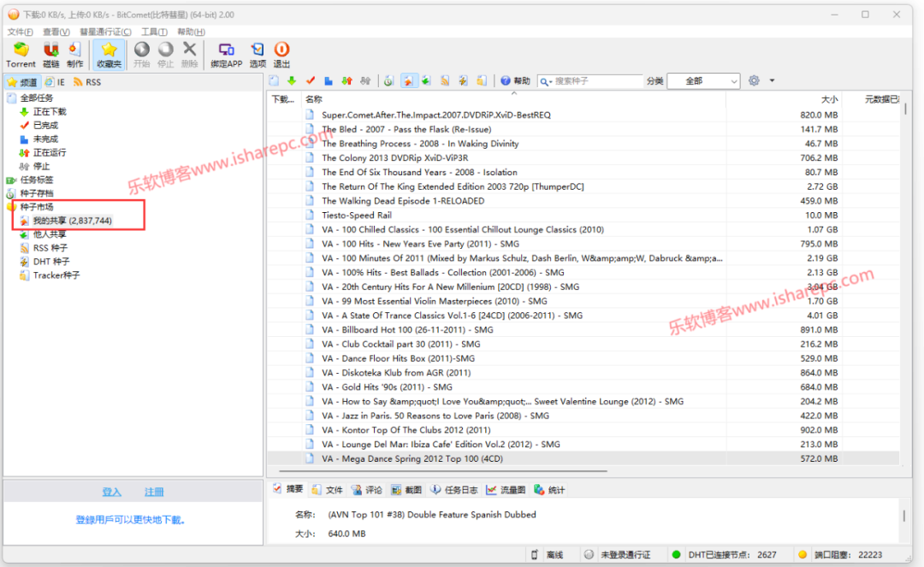The height and width of the screenshot is (567, 924).
Task: Click torrent archive clock icon in toolbar
Action: click(389, 80)
